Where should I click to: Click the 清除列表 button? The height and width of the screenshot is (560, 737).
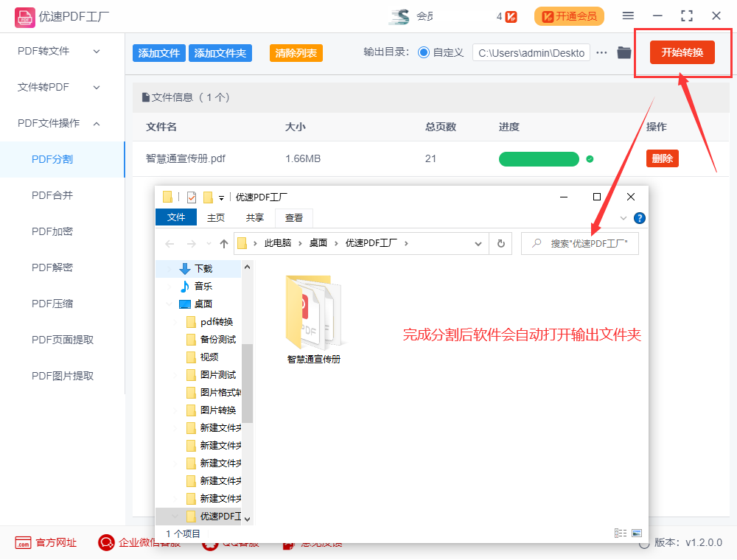[296, 53]
